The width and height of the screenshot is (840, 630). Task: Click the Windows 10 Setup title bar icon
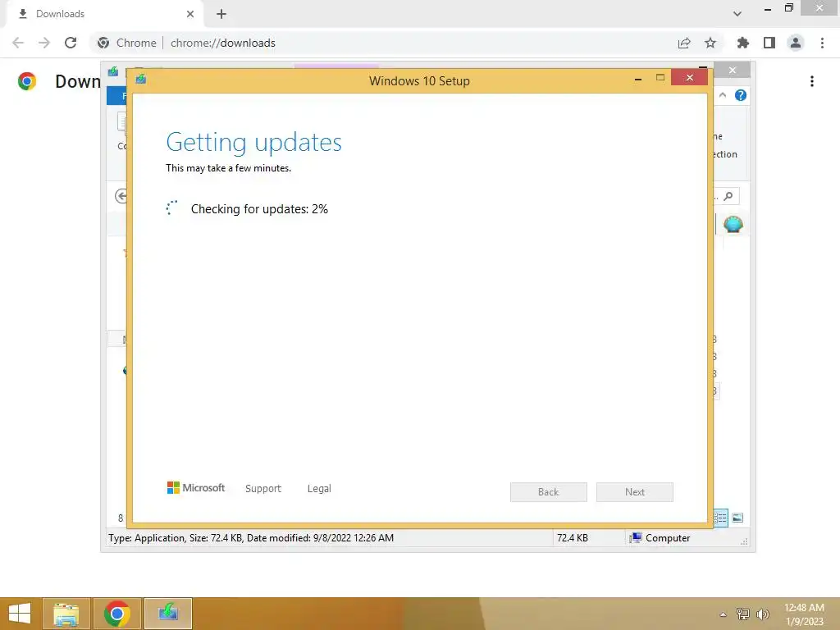[x=141, y=80]
